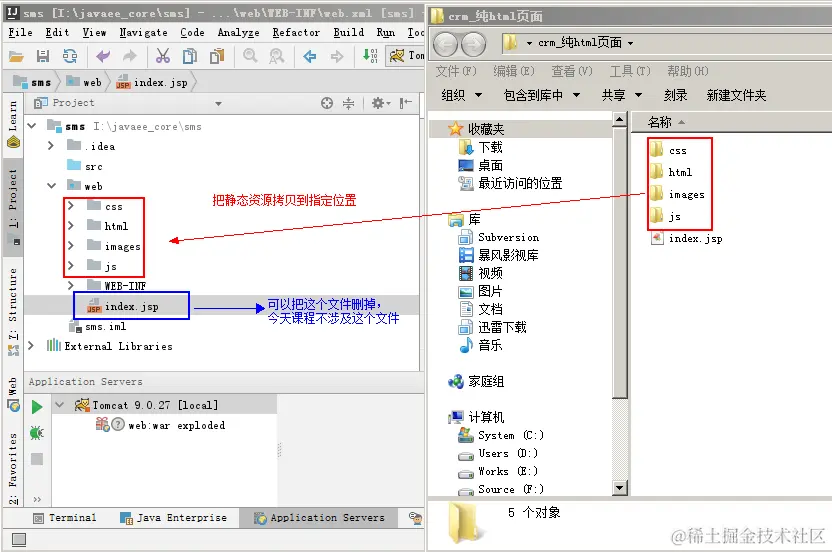Hide the Project tool window icon
This screenshot has width=832, height=552.
(406, 103)
